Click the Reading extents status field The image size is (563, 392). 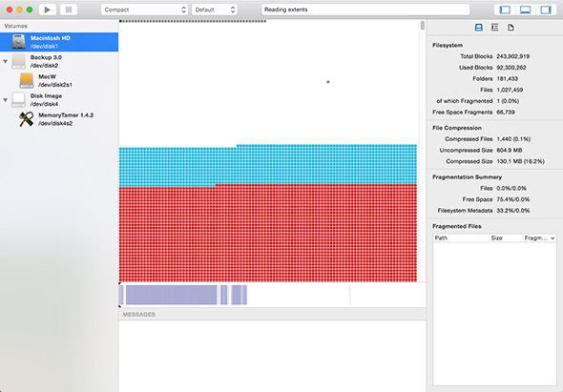(365, 10)
